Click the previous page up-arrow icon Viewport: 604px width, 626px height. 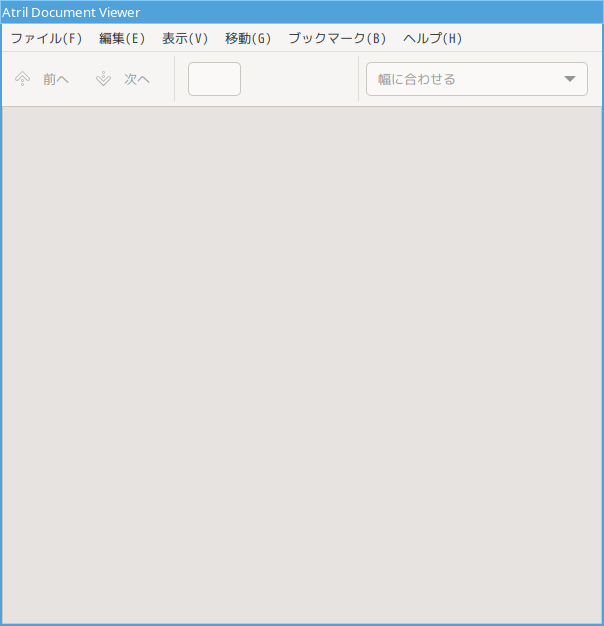(x=22, y=79)
